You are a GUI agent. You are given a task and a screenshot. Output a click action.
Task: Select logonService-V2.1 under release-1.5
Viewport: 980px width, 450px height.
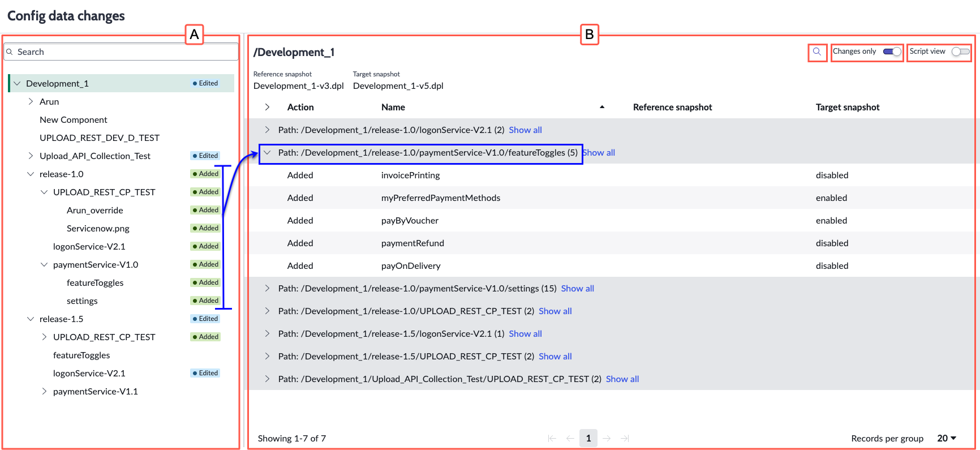(89, 373)
